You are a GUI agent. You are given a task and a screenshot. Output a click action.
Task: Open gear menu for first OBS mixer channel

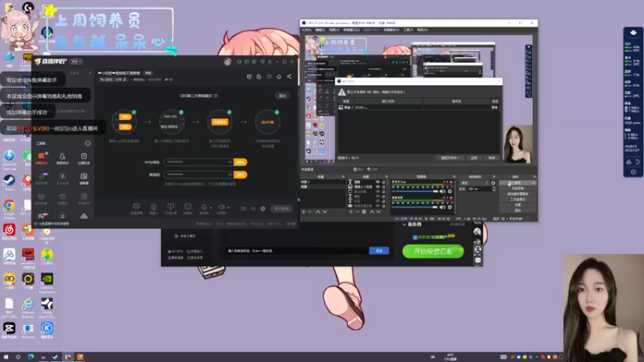(x=450, y=191)
